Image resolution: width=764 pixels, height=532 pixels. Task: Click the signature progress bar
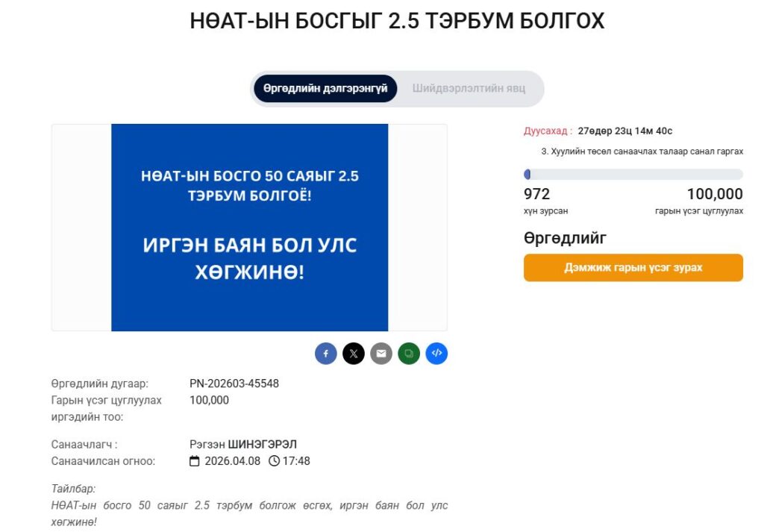pyautogui.click(x=633, y=175)
